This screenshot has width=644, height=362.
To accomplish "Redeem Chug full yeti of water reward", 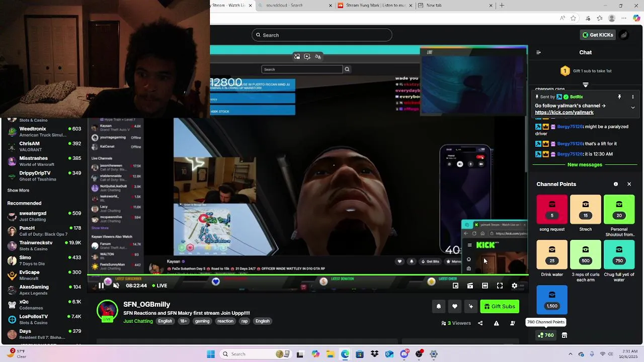I will pos(619,254).
